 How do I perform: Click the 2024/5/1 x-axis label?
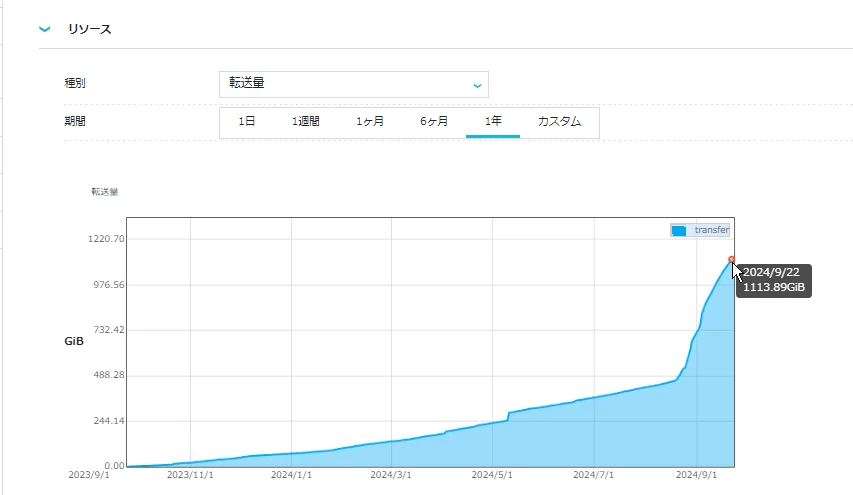tap(492, 476)
